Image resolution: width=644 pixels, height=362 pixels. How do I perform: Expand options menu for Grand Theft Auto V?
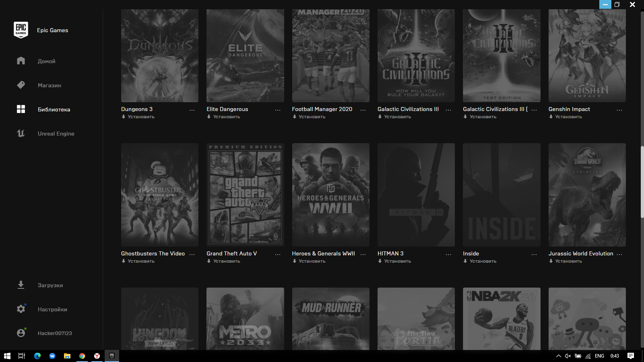coord(278,254)
